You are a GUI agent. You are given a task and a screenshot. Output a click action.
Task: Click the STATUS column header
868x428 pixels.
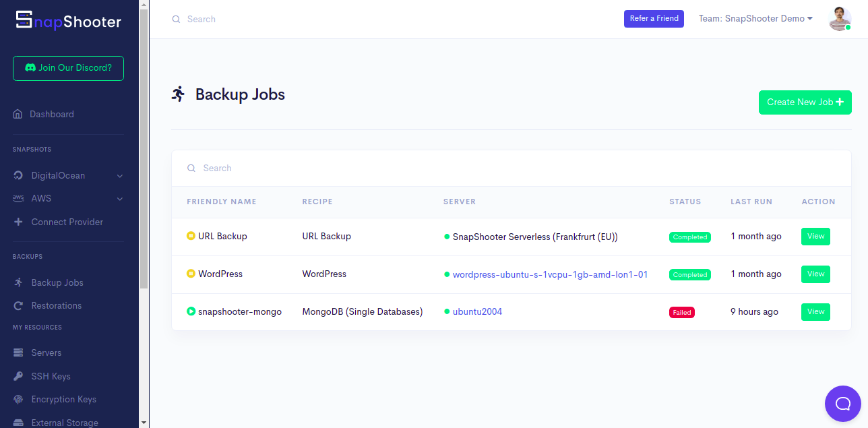pyautogui.click(x=685, y=202)
